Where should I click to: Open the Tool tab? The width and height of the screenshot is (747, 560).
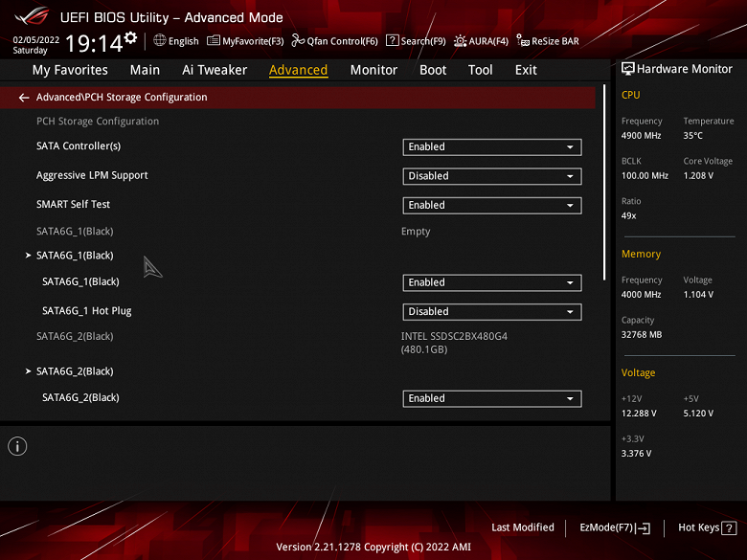point(480,70)
